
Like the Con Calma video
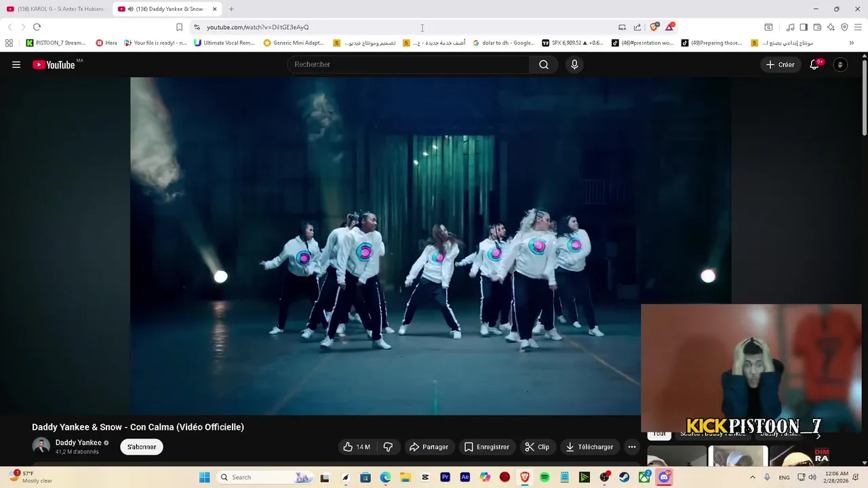click(357, 447)
